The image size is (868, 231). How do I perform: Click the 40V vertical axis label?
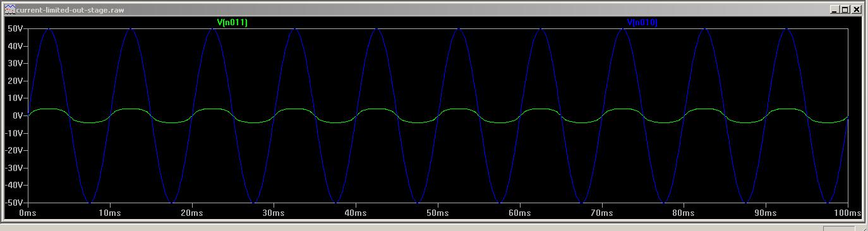[15, 46]
